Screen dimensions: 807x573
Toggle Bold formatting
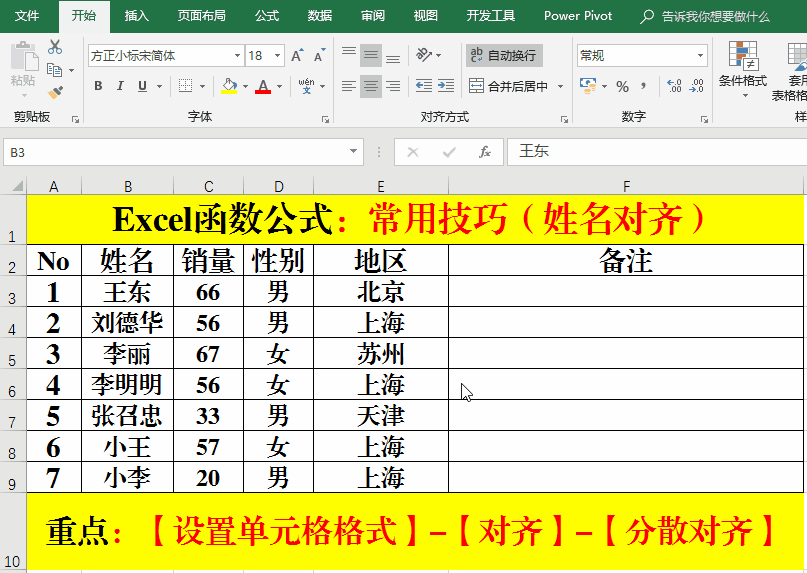(x=98, y=86)
